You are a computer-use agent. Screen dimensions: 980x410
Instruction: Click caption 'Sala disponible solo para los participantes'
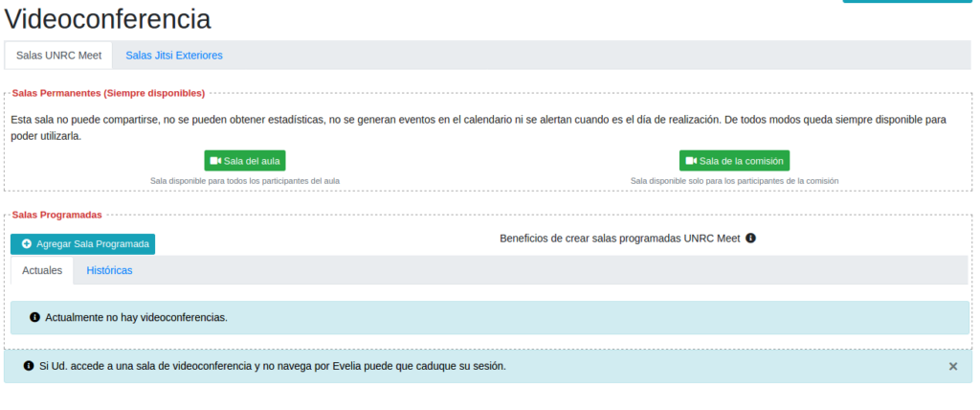(x=734, y=180)
